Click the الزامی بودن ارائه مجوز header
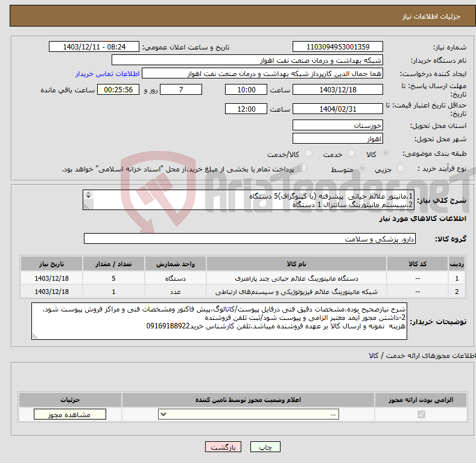Screen dimensions: 476x463 (420, 400)
